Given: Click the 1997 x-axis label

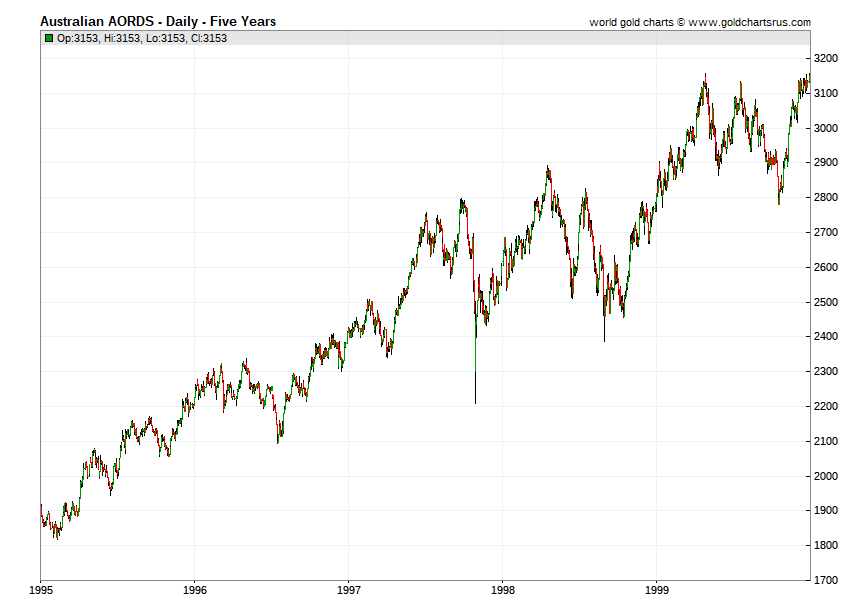Looking at the screenshot, I should [349, 591].
